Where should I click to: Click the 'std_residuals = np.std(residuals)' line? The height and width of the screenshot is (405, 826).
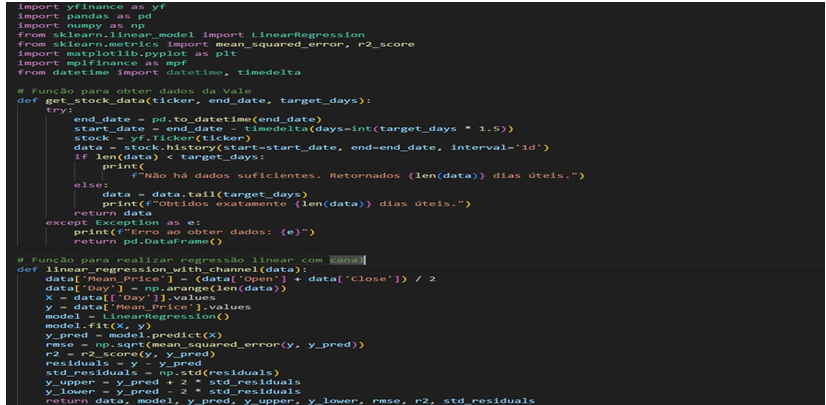(162, 373)
